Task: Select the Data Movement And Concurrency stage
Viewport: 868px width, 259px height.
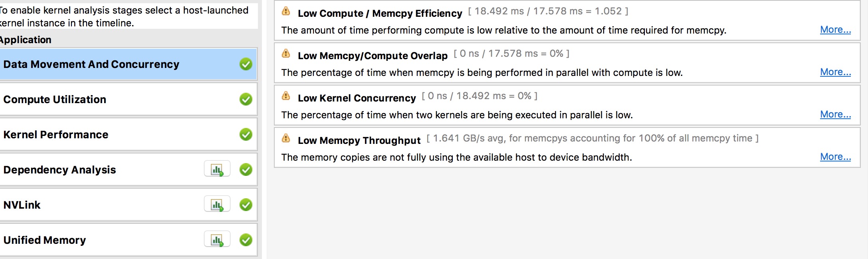Action: [91, 64]
